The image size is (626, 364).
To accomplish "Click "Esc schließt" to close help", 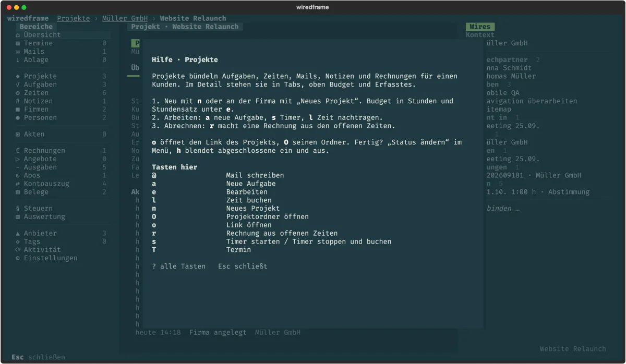I will (x=243, y=266).
